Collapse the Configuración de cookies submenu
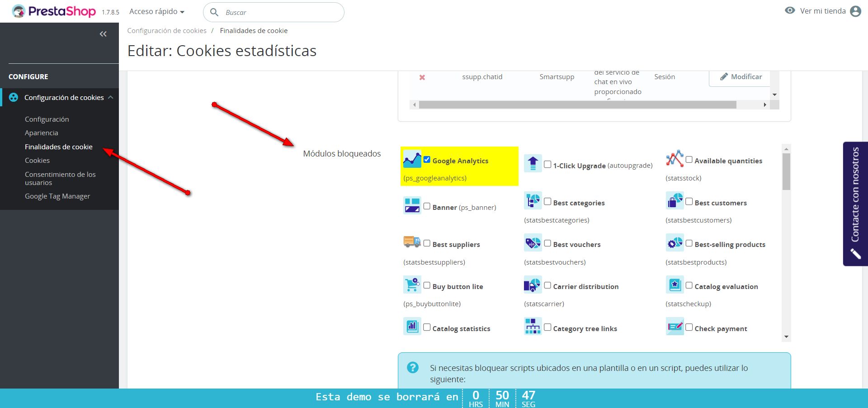 pos(111,97)
